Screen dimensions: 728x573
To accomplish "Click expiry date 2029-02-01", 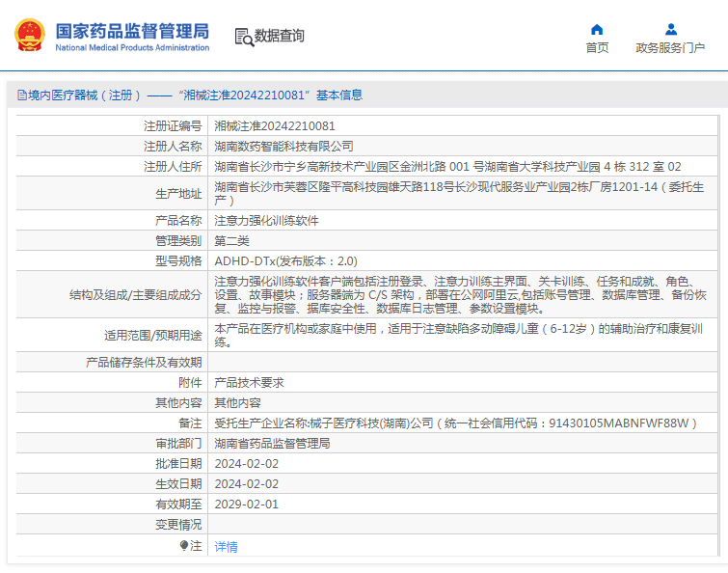I will point(247,505).
